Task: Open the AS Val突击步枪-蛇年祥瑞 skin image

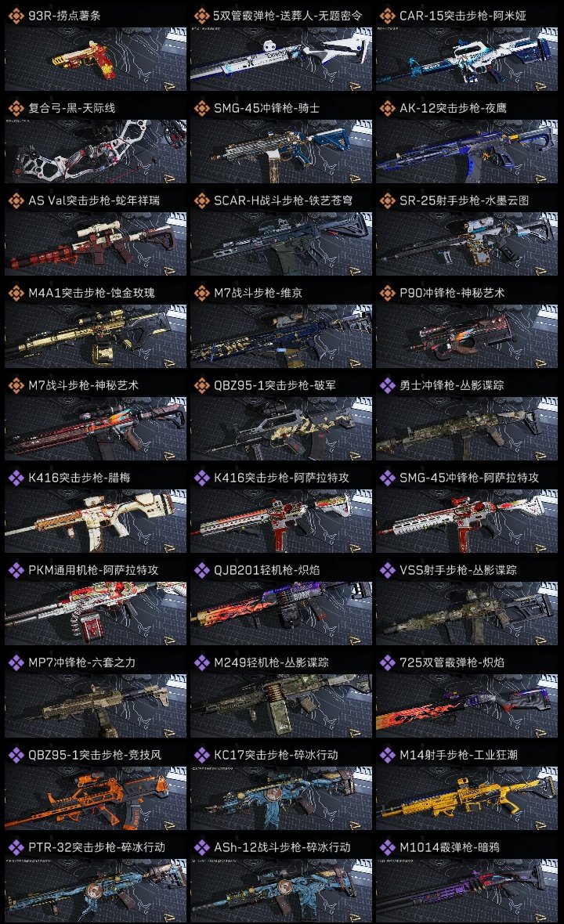Action: (96, 244)
